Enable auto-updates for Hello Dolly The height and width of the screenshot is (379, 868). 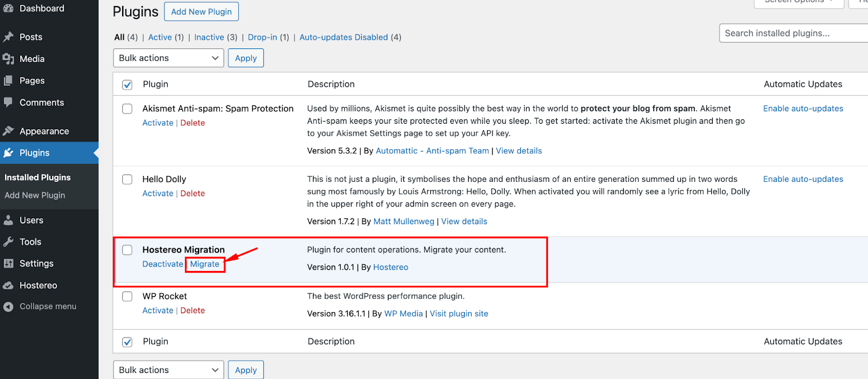(x=803, y=179)
